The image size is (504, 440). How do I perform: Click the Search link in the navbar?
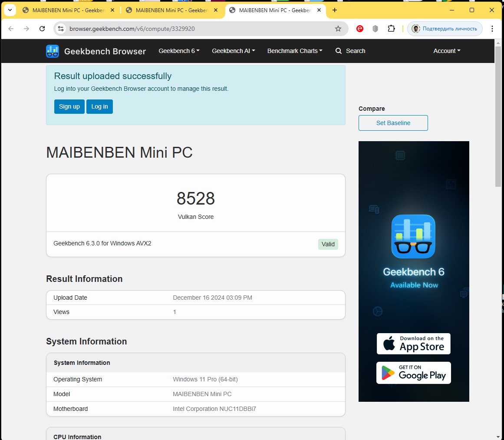356,51
